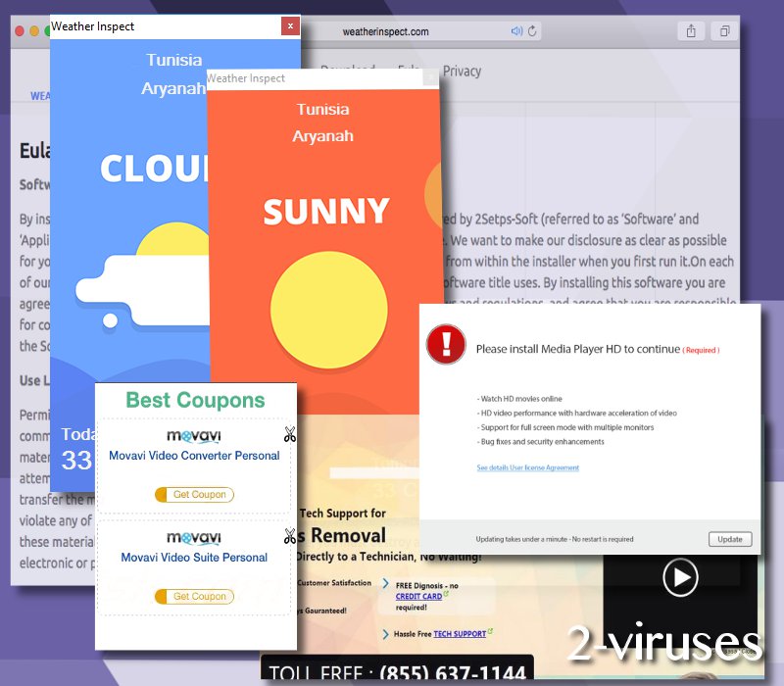Get Coupon for Movavi Video Converter Personal

tap(195, 495)
